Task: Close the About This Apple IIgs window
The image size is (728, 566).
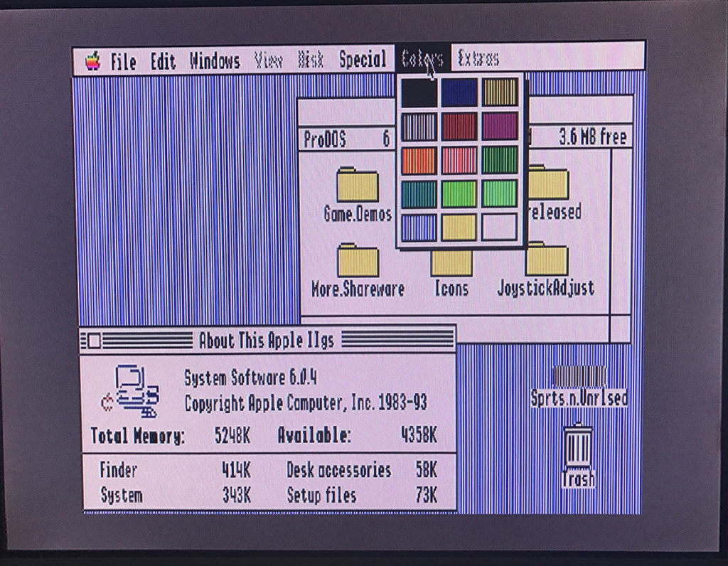Action: pos(93,341)
